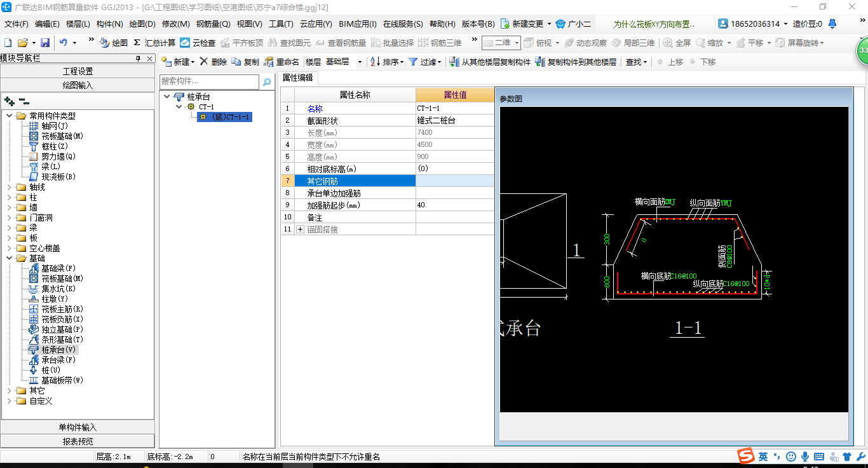
Task: Click the Open folder icon
Action: (23, 43)
